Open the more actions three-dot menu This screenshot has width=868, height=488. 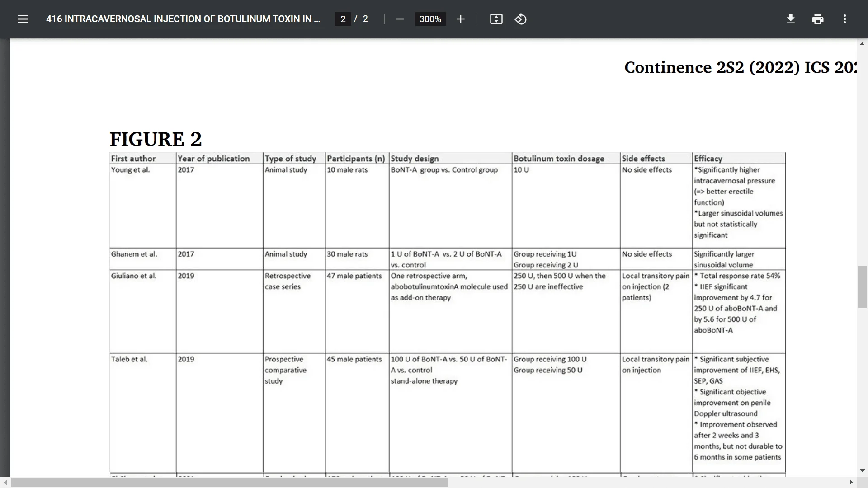click(x=845, y=19)
